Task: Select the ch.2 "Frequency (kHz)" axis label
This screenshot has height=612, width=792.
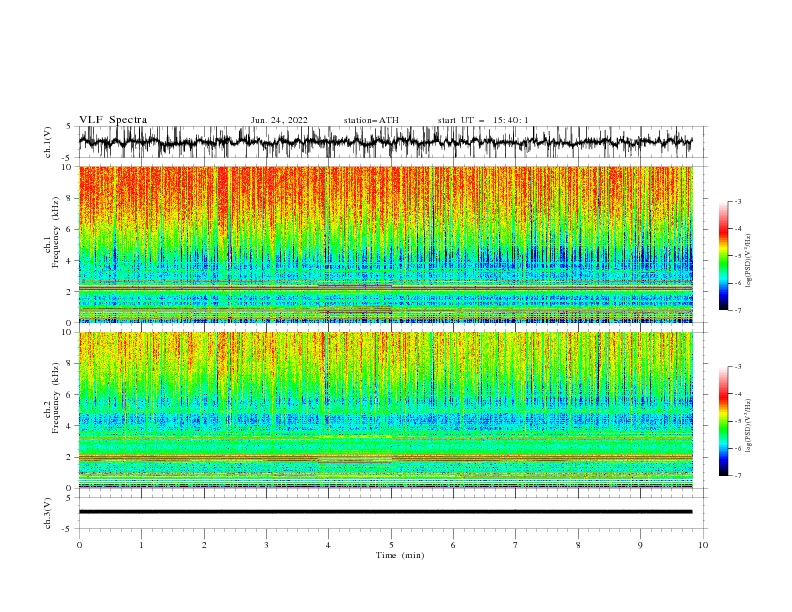Action: coord(56,398)
